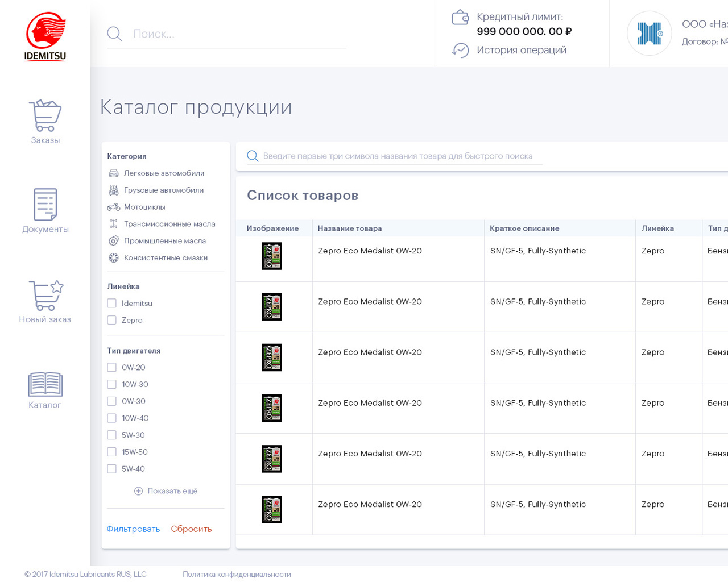This screenshot has width=728, height=582.
Task: Apply filters with Фильтровать
Action: coord(133,529)
